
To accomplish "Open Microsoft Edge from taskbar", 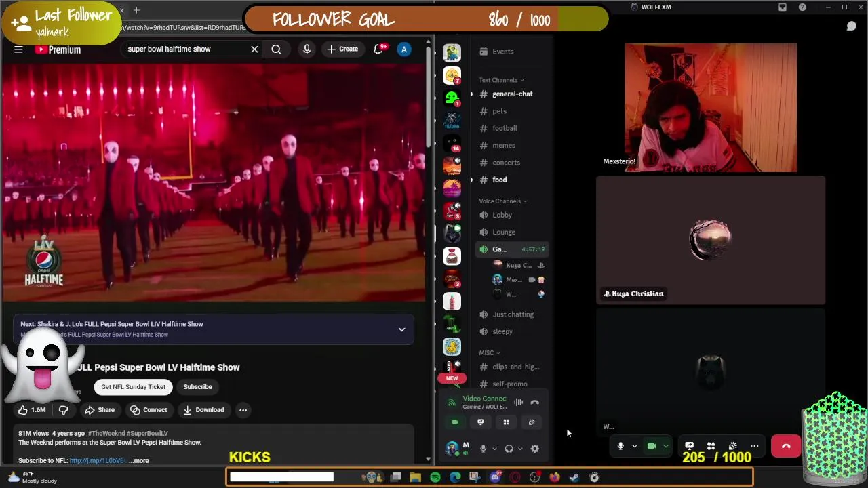I will [x=455, y=477].
